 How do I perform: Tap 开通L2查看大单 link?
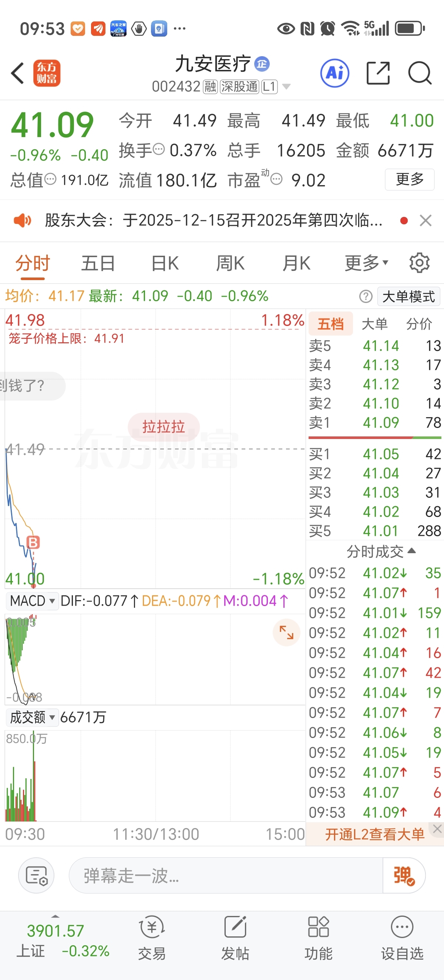point(374,834)
